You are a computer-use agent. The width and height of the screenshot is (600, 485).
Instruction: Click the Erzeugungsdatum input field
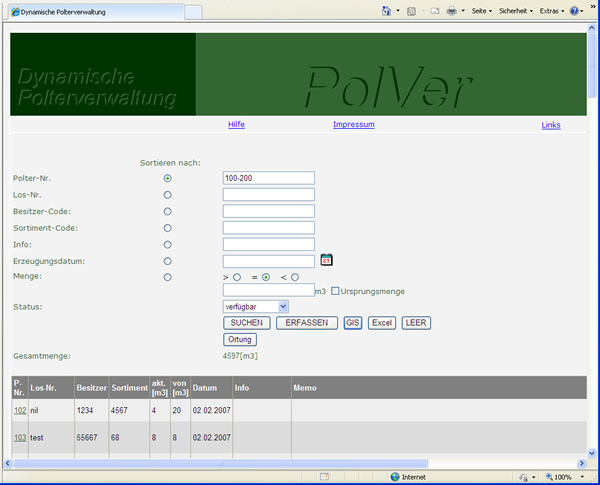(x=269, y=261)
